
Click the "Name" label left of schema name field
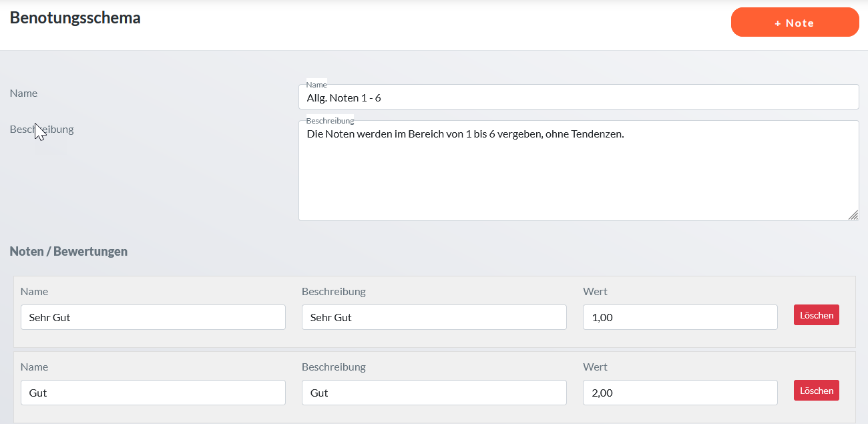[23, 93]
